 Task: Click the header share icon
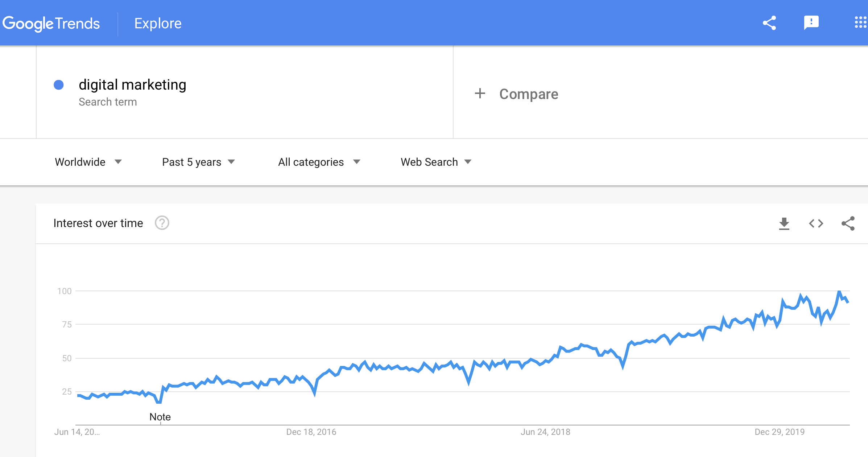769,23
